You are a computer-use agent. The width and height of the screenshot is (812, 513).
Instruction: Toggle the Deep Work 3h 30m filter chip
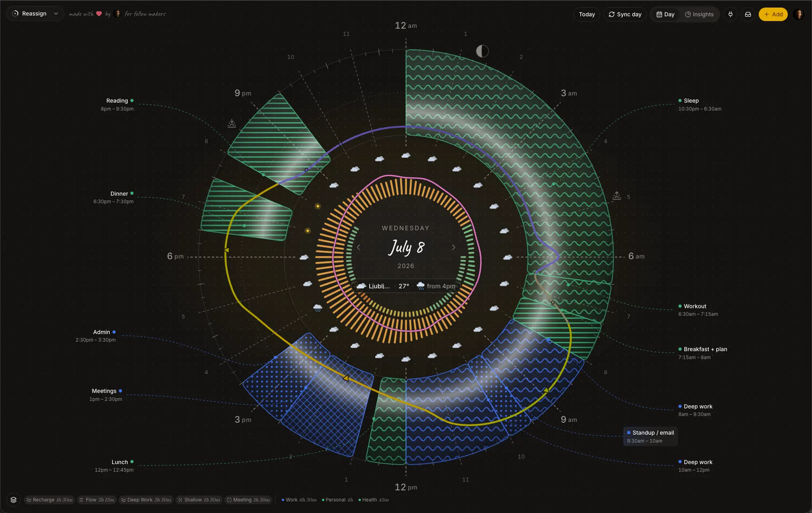(146, 500)
